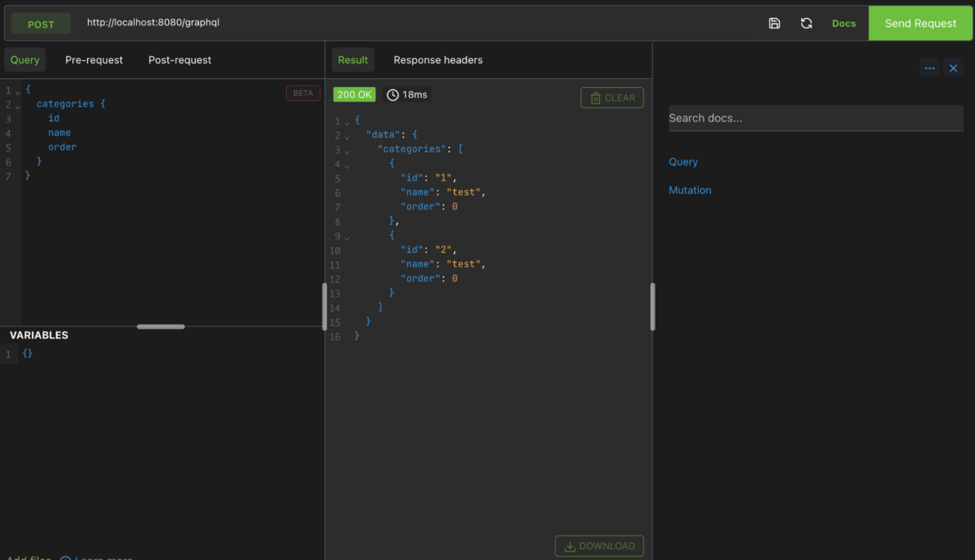Open the Mutation docs link
This screenshot has height=560, width=975.
[x=690, y=190]
